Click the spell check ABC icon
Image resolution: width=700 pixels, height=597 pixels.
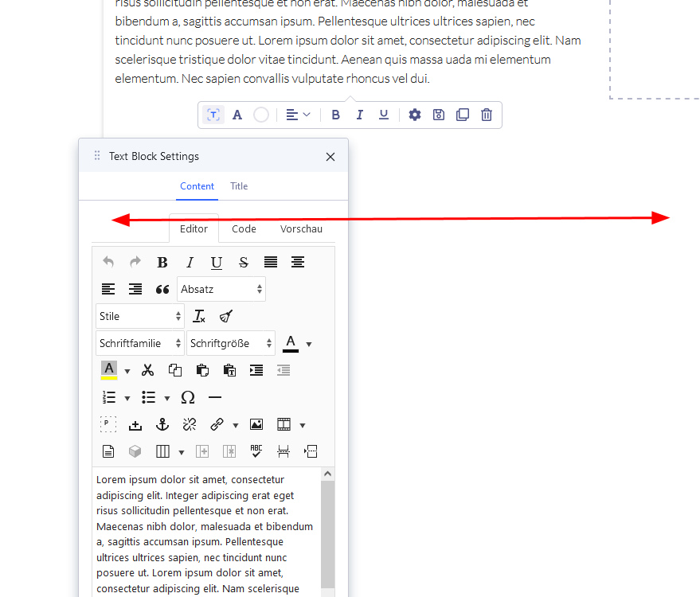click(x=256, y=451)
